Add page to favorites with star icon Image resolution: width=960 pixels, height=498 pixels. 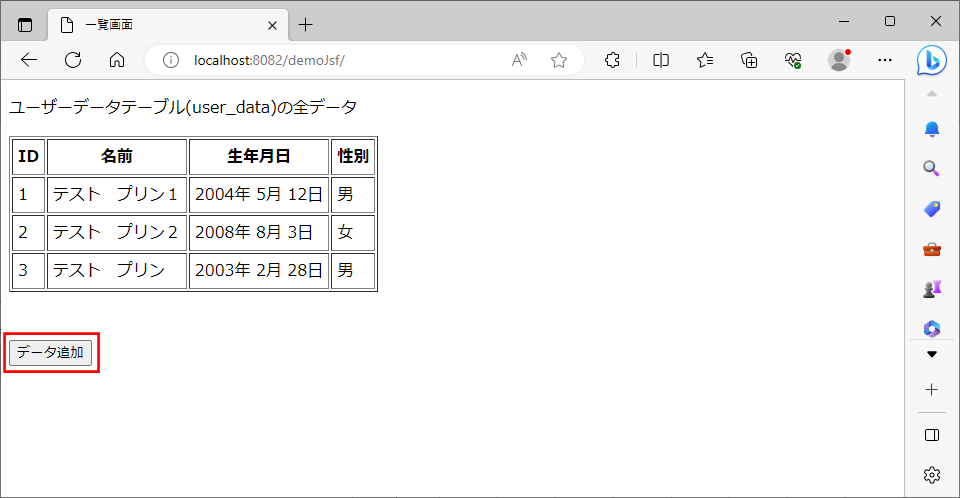tap(559, 60)
